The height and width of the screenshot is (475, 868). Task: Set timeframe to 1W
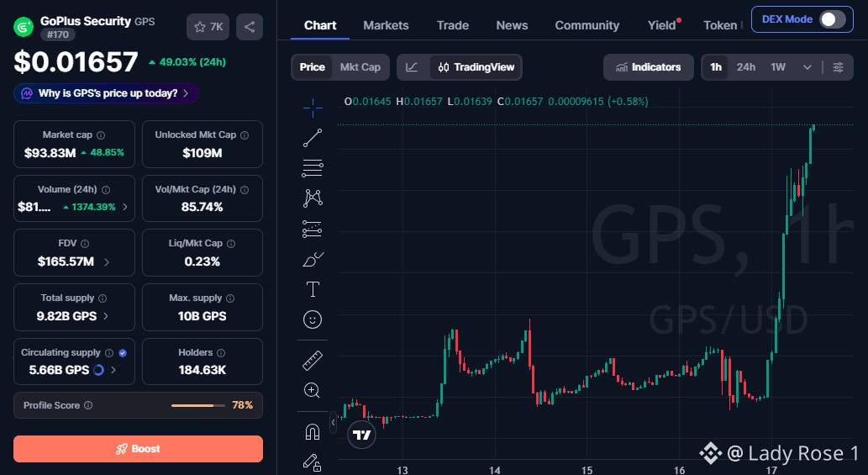pos(778,67)
